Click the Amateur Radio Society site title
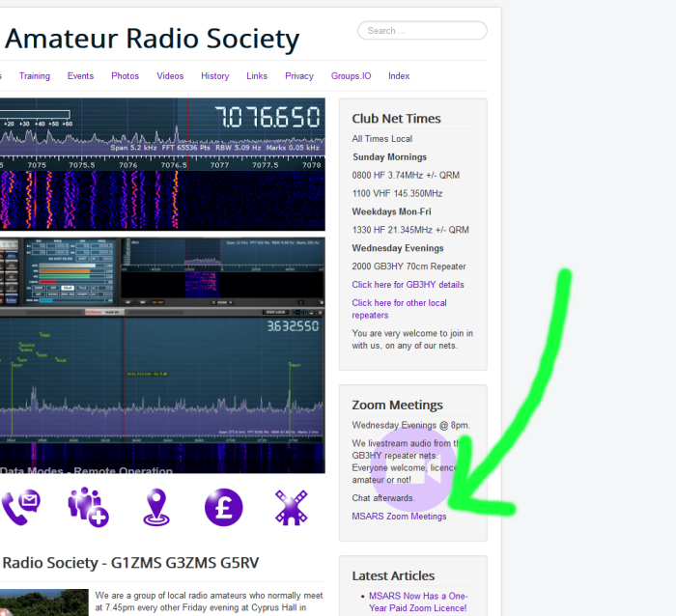 152,40
